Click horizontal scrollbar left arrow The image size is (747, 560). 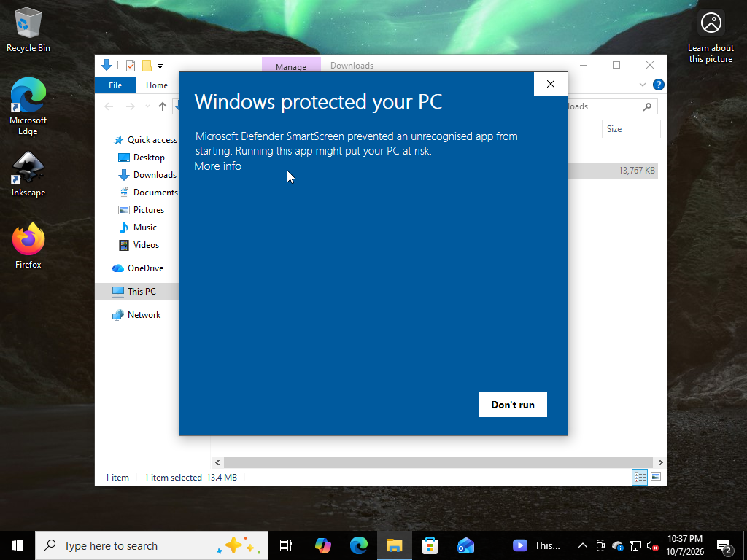(x=217, y=462)
